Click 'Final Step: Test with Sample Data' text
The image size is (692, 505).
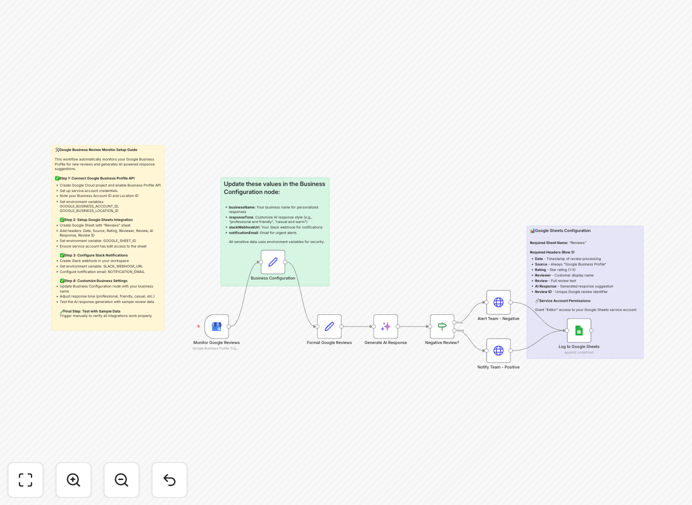click(90, 311)
